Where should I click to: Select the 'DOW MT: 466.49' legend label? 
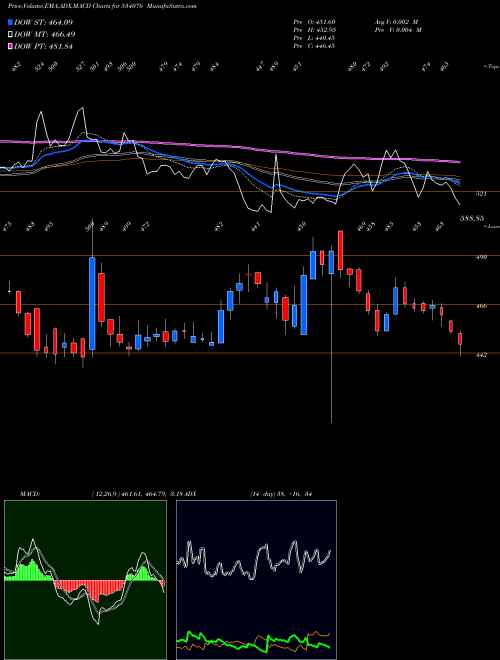point(45,34)
